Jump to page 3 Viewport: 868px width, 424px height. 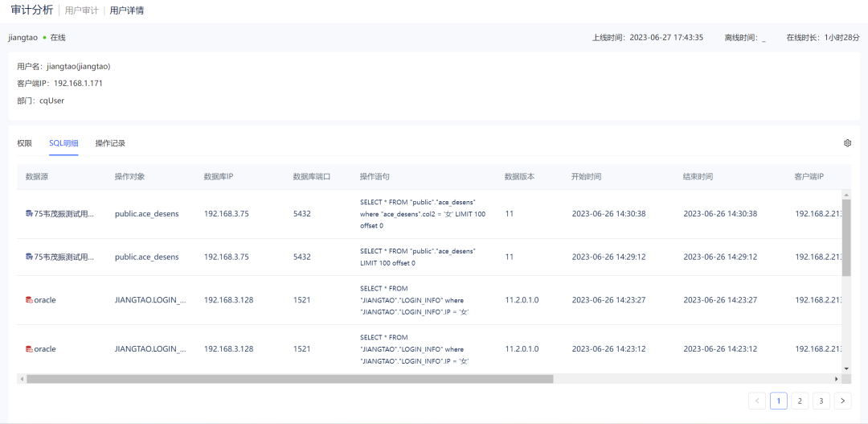pos(821,401)
